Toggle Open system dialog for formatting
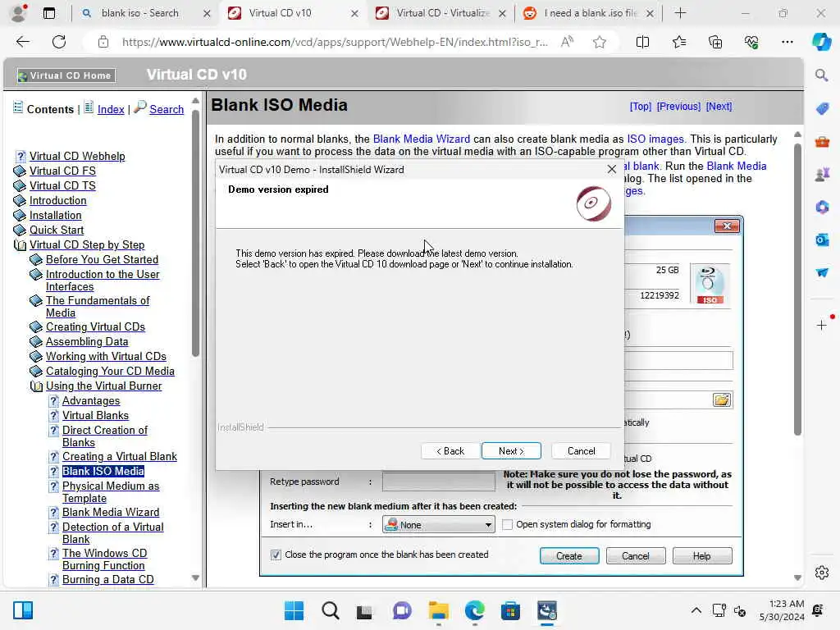840x630 pixels. (507, 524)
